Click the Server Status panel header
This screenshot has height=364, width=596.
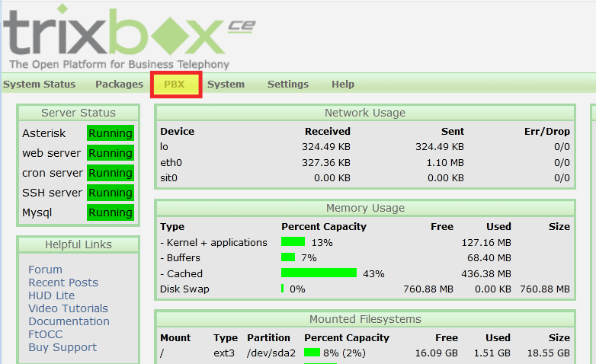coord(79,113)
